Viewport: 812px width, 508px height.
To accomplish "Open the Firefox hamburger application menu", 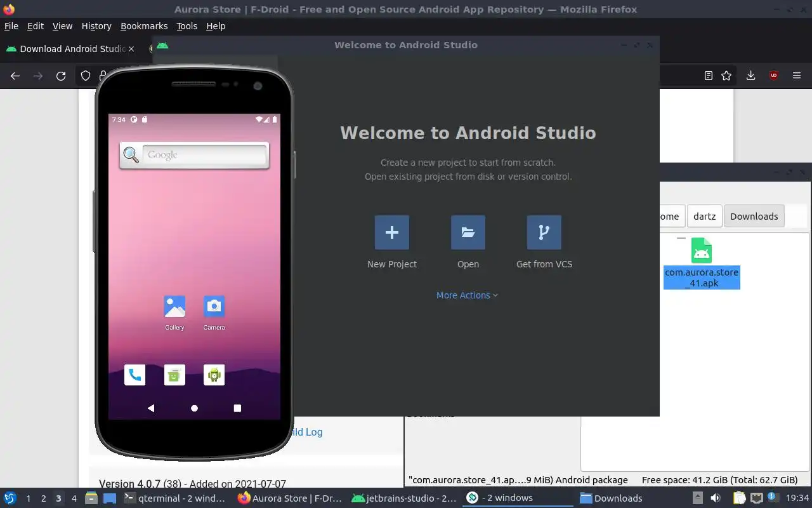I will [x=797, y=76].
